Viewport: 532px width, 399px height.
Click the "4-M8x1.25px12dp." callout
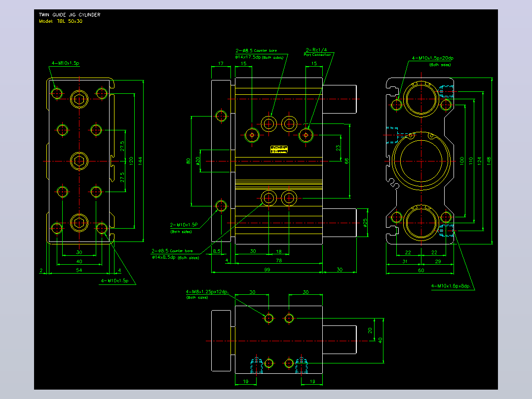click(x=207, y=292)
